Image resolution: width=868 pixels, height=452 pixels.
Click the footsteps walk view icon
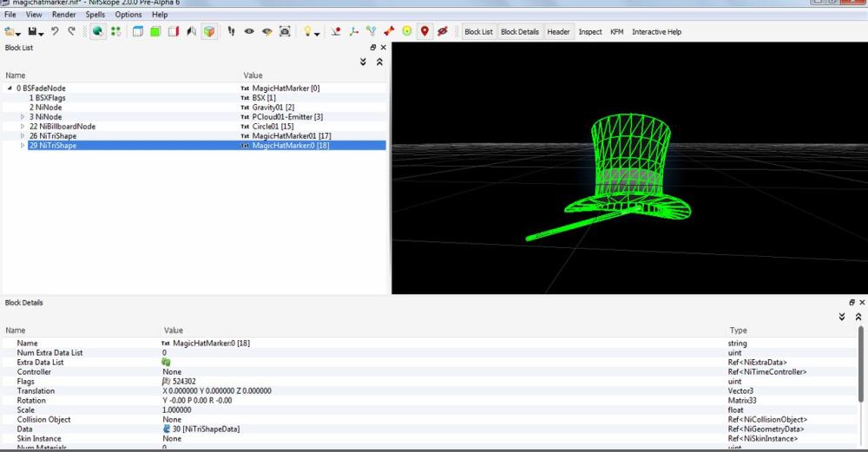point(232,31)
